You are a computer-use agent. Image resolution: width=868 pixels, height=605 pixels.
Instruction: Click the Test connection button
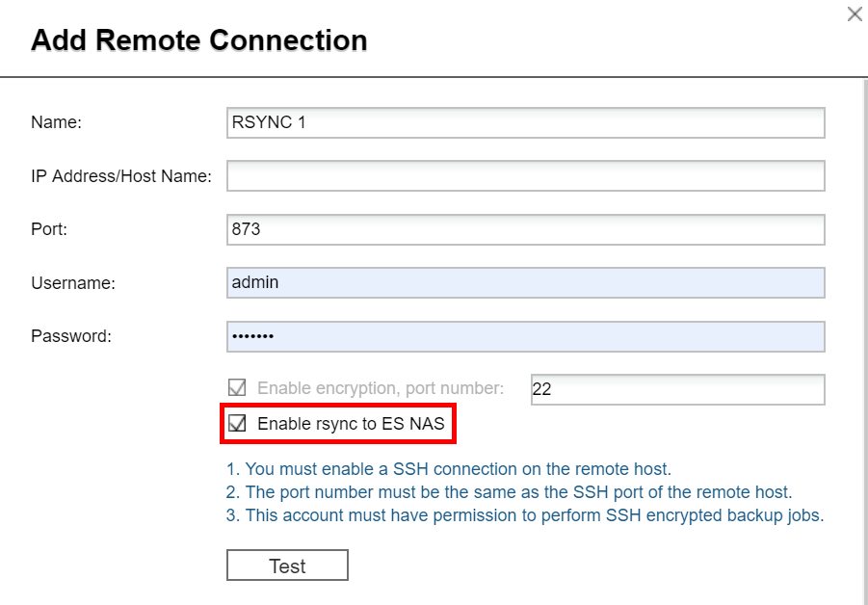pos(287,566)
